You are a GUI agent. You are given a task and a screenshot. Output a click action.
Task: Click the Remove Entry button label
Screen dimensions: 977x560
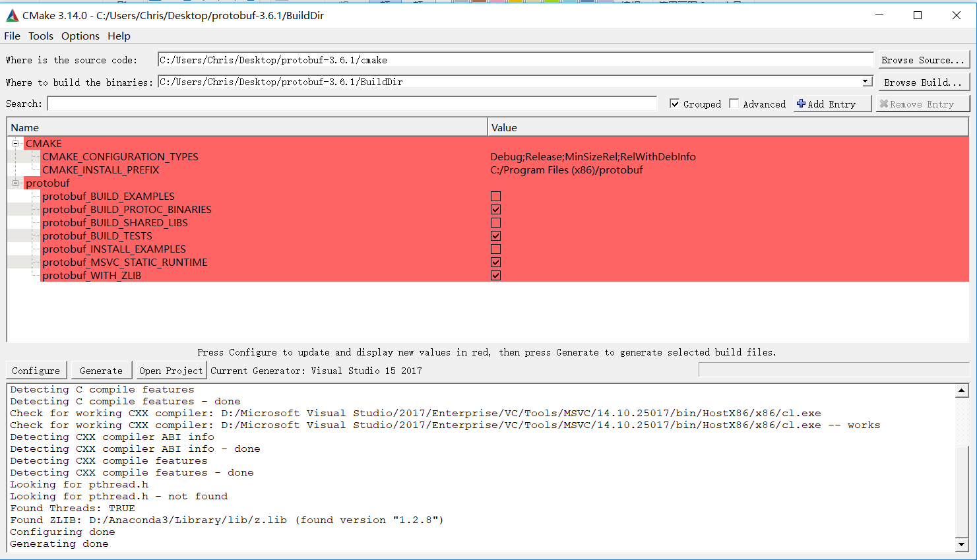922,104
